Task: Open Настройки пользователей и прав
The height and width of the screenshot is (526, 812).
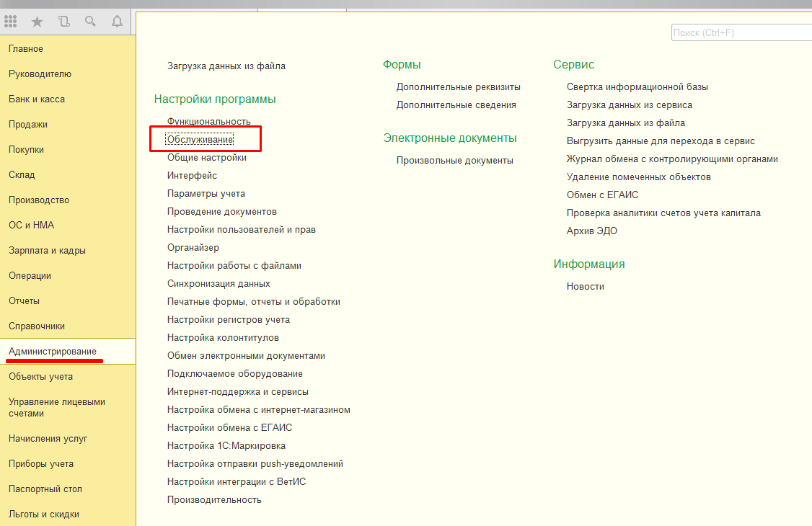Action: pyautogui.click(x=241, y=230)
